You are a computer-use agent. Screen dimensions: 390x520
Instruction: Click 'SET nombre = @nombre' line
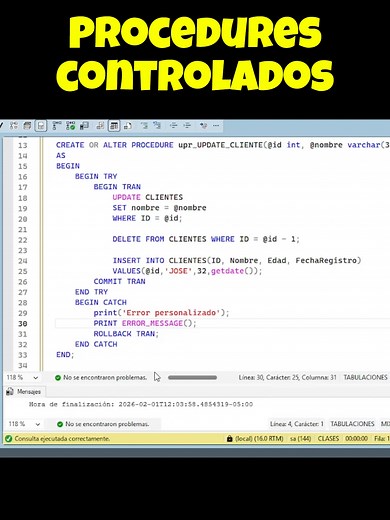(x=159, y=208)
